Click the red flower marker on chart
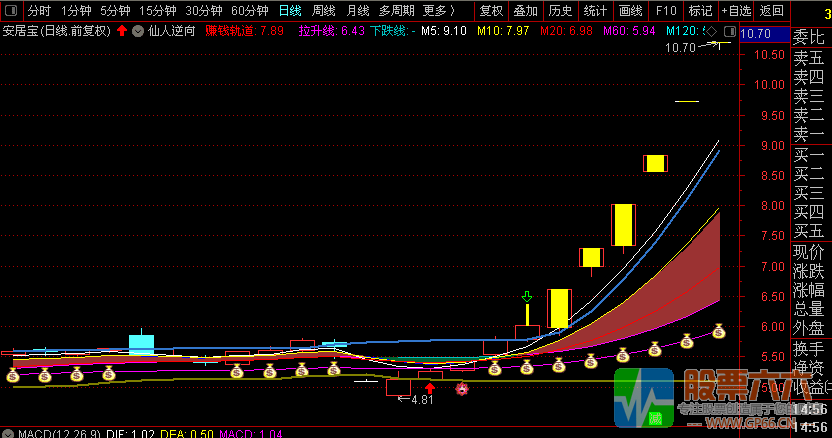Image resolution: width=832 pixels, height=438 pixels. [x=462, y=389]
